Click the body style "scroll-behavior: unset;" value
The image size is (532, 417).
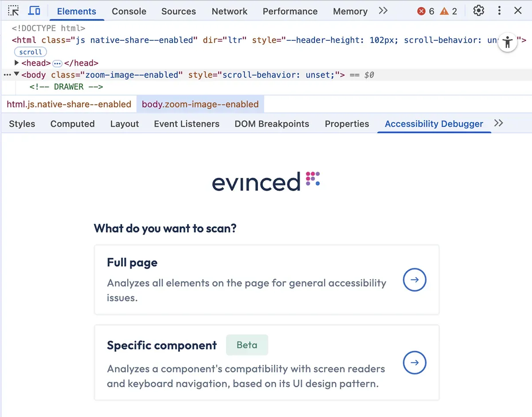click(278, 75)
